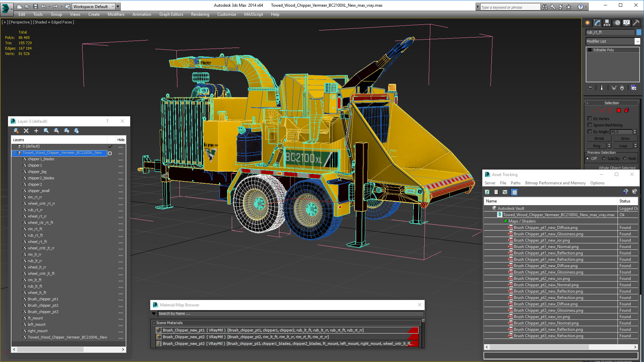Click Delete layer X icon in Layer dialog
Image resolution: width=644 pixels, height=362 pixels.
point(26,131)
